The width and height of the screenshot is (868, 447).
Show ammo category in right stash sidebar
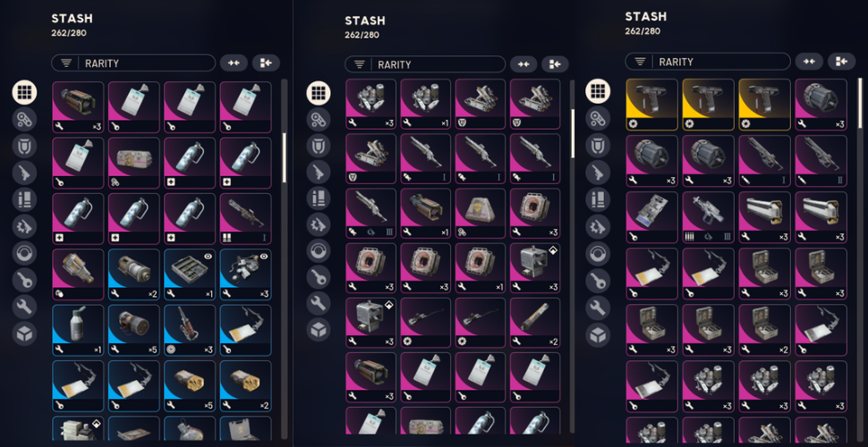point(598,199)
